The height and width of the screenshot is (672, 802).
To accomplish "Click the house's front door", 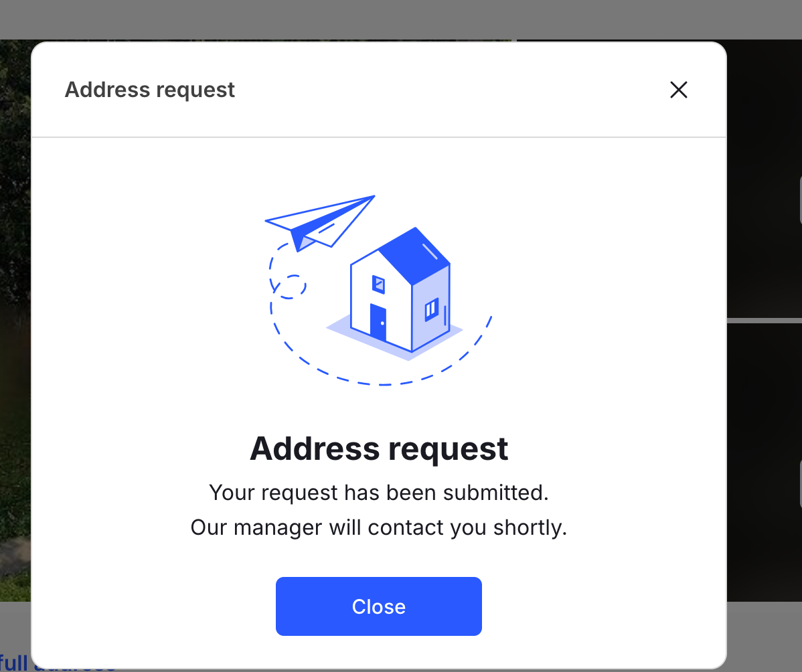I will click(378, 322).
